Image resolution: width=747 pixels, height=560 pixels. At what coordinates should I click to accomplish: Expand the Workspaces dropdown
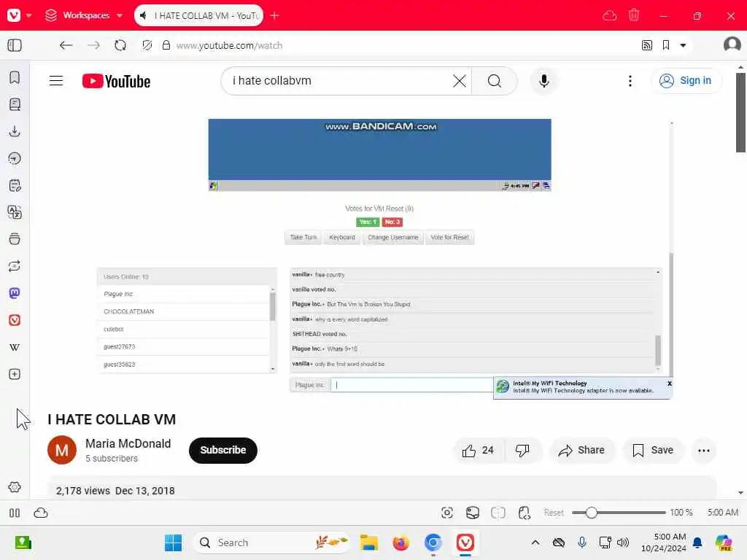[84, 15]
